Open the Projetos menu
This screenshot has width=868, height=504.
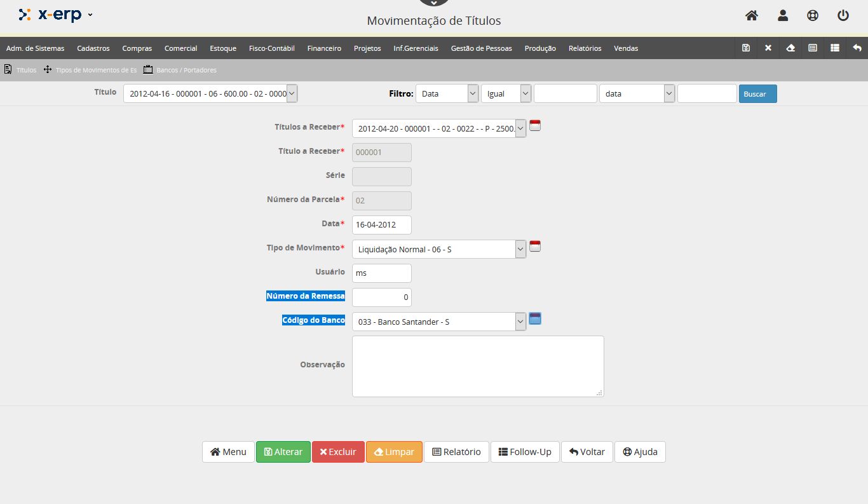[x=367, y=48]
